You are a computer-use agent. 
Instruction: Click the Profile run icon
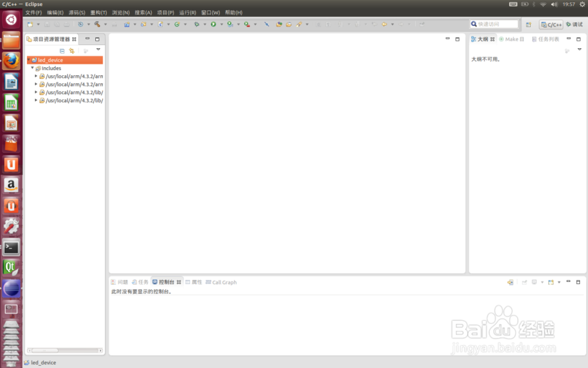pos(230,24)
